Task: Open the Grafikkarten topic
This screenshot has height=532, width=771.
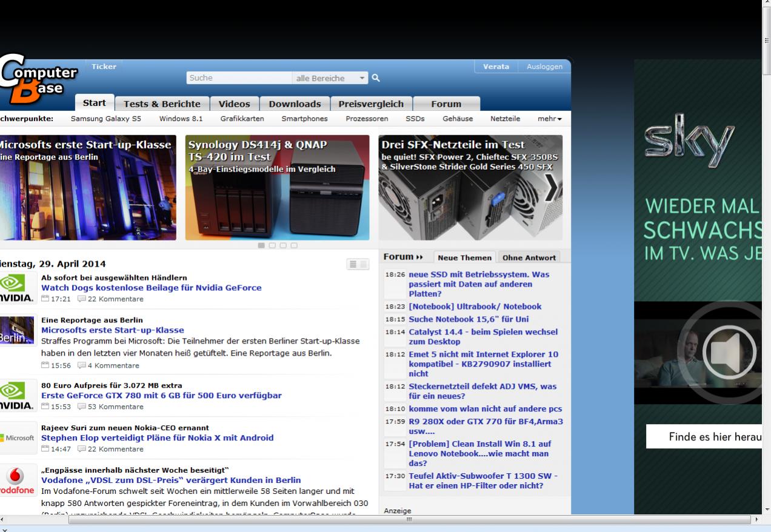Action: 242,119
